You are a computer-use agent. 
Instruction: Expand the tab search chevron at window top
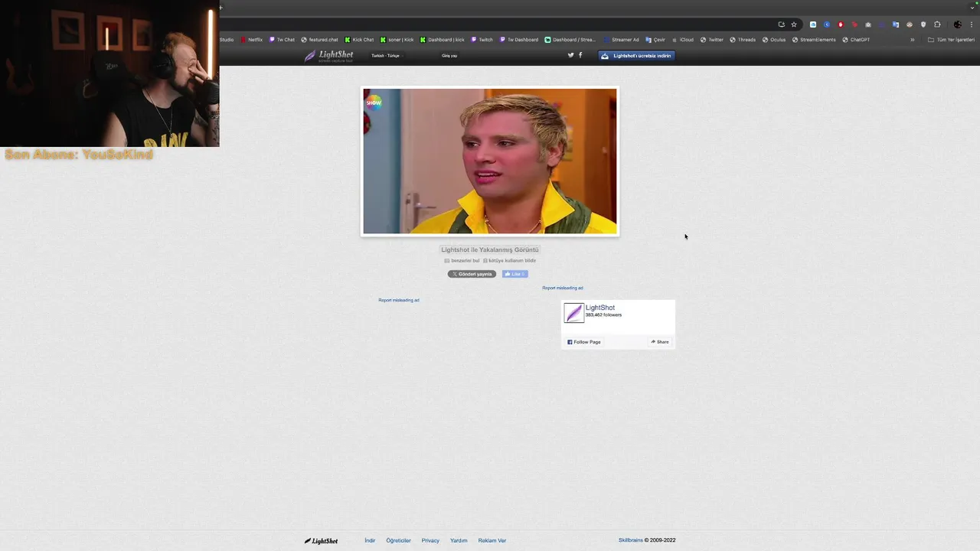(972, 8)
